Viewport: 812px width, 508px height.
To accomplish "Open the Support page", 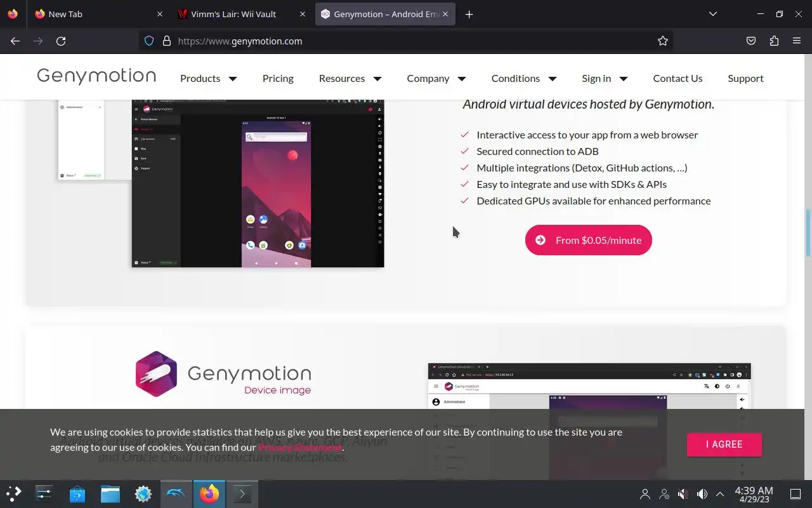I will tap(745, 78).
